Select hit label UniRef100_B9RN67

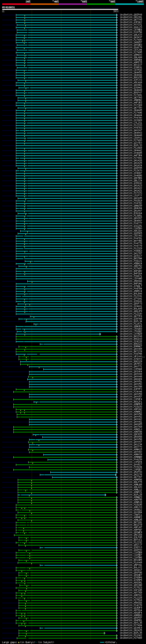click(131, 347)
